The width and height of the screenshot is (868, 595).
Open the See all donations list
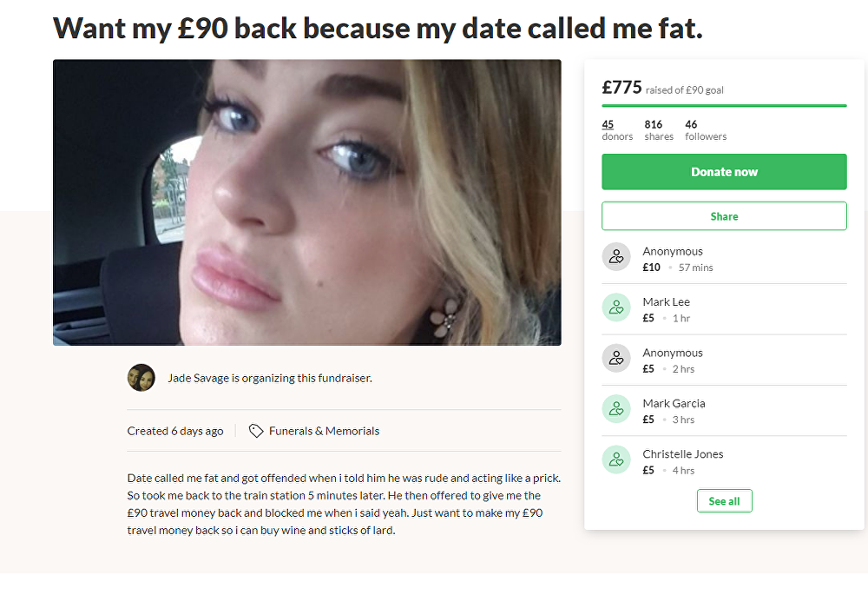(x=724, y=501)
